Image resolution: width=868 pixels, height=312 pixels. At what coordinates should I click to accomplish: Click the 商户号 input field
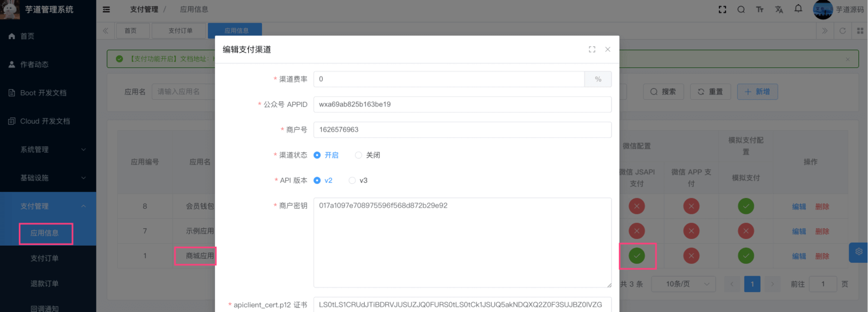tap(462, 130)
